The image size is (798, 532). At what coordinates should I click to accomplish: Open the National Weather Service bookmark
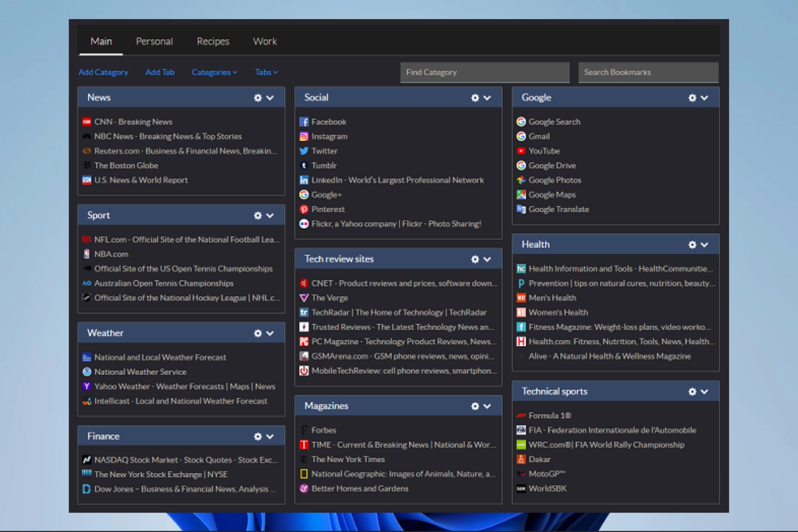[140, 372]
